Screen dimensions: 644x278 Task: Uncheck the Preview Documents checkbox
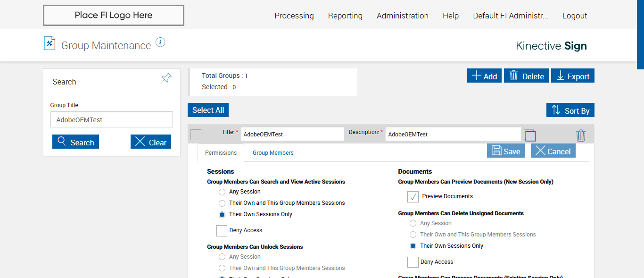coord(413,196)
